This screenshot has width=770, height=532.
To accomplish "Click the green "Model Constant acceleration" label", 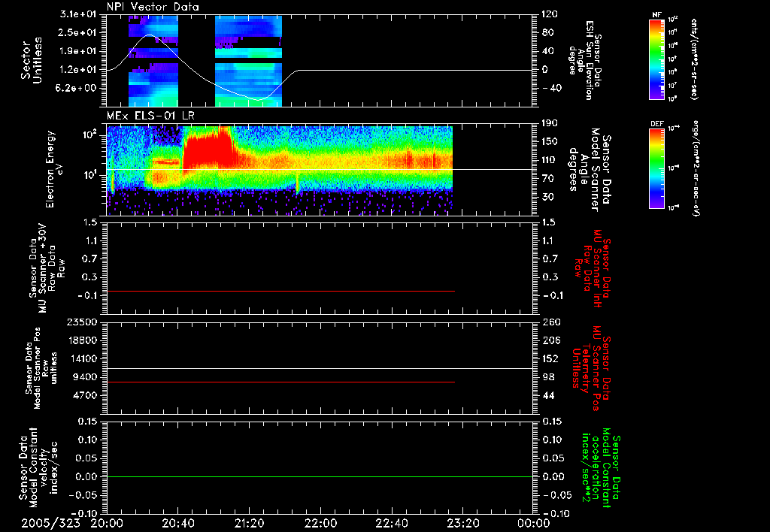I will 601,467.
